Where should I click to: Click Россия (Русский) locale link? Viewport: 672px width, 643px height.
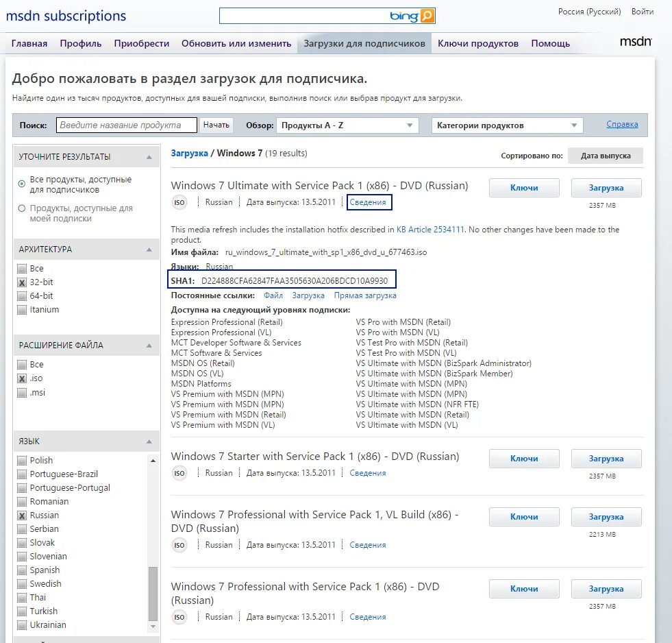click(x=589, y=12)
